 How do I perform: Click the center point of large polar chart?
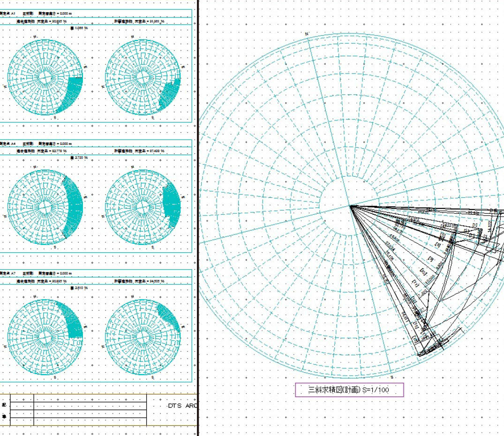pyautogui.click(x=350, y=205)
